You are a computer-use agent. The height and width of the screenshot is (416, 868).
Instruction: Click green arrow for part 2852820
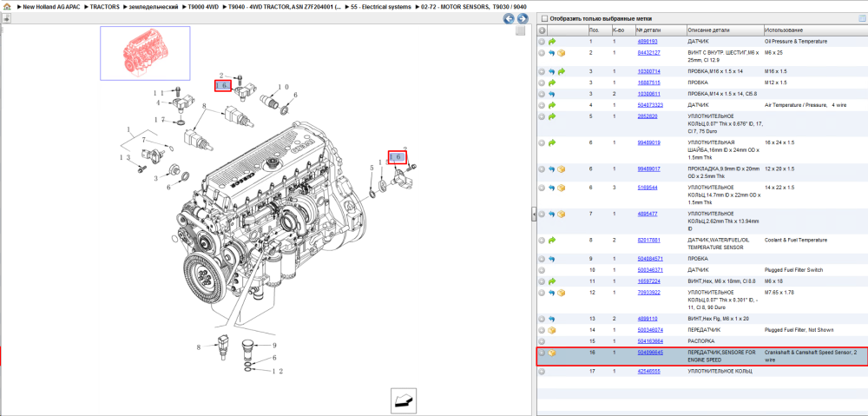[x=552, y=117]
